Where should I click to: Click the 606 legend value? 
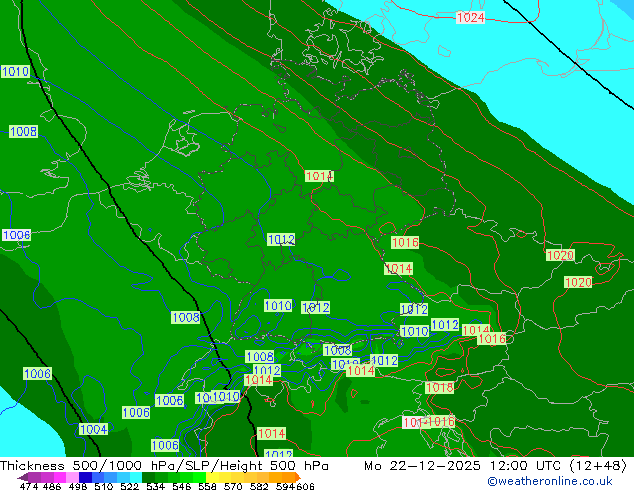305,486
